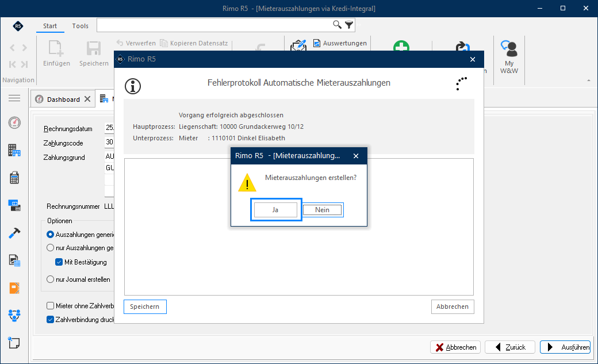
Task: Click the Abbrechen button with red X
Action: pos(455,347)
